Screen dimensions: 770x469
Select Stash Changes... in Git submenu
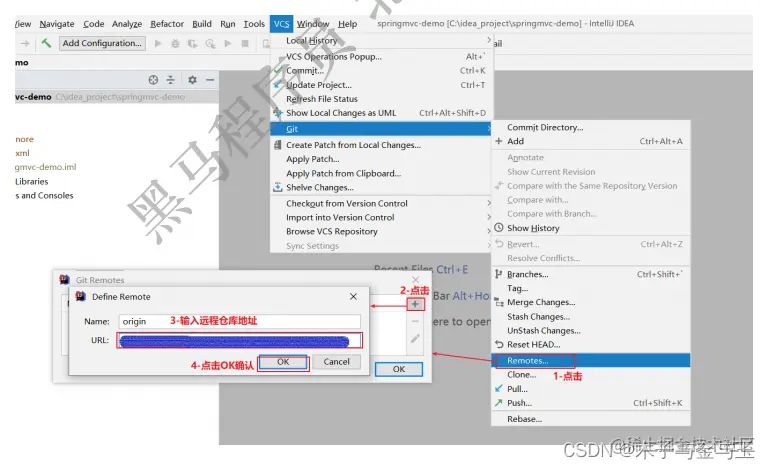point(591,317)
